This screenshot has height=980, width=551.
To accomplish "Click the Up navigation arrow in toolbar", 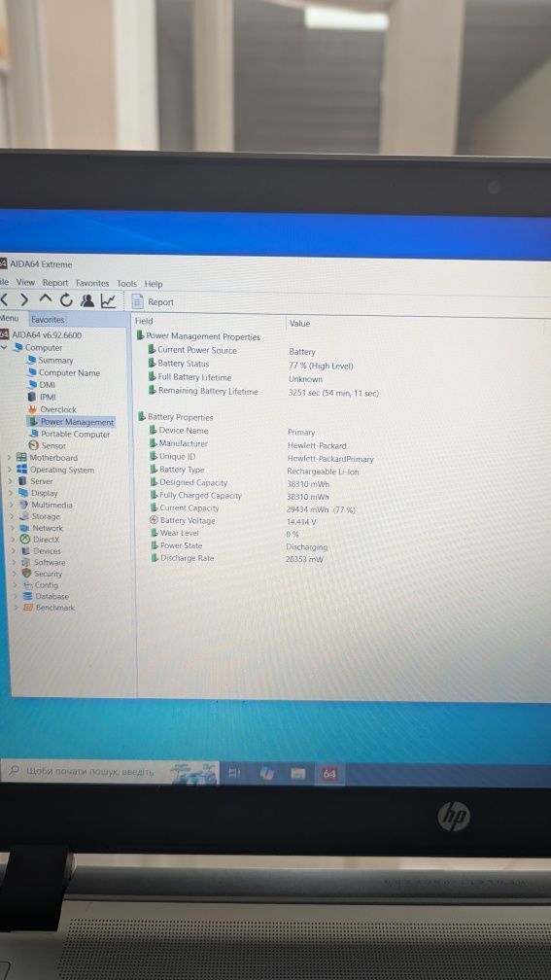I will [45, 300].
